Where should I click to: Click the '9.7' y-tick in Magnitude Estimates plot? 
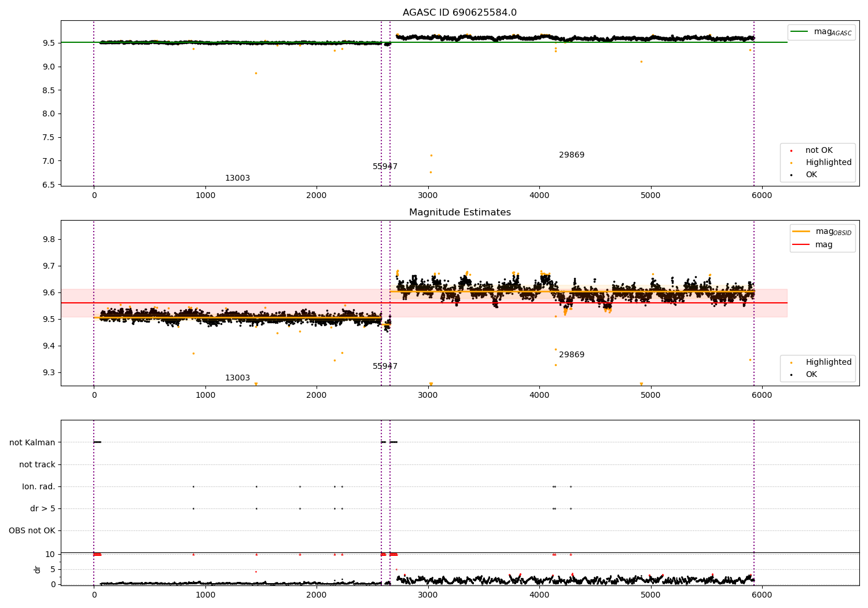tap(49, 266)
